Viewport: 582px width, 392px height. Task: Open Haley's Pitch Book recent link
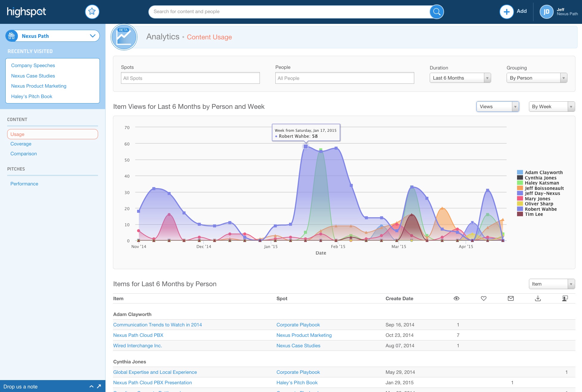32,96
